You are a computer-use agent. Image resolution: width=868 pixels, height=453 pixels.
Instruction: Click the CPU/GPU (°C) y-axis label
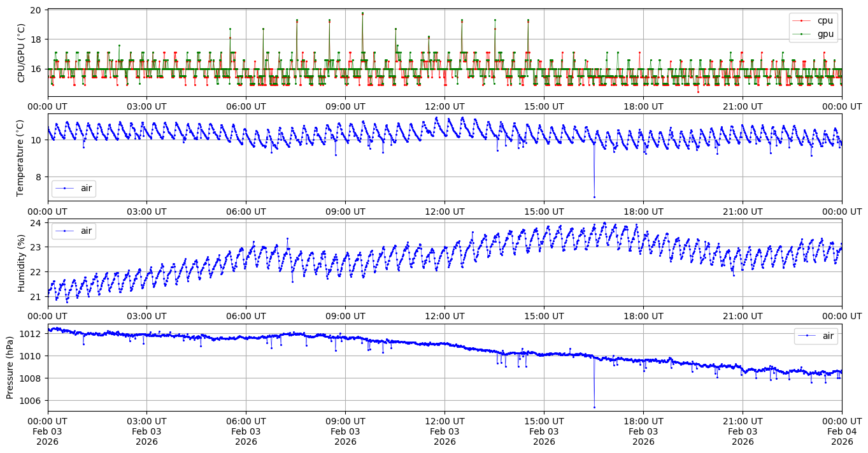[21, 53]
